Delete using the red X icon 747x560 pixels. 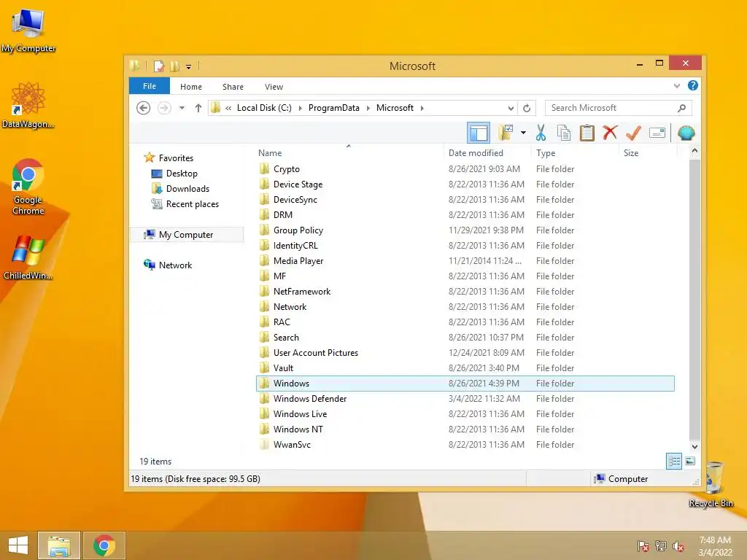click(610, 133)
